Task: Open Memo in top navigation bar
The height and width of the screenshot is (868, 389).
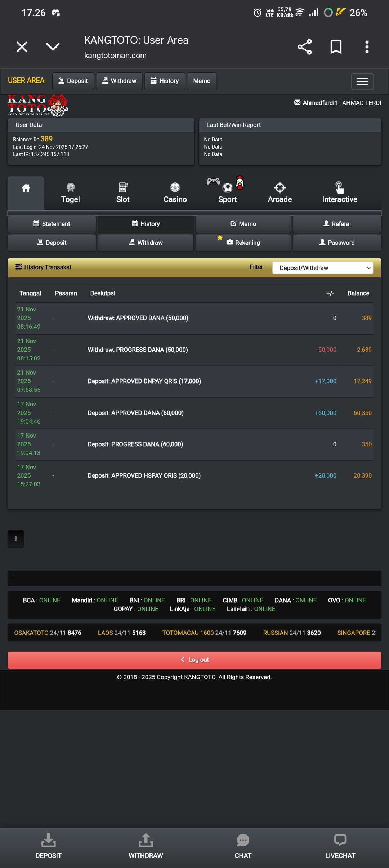Action: (x=202, y=81)
